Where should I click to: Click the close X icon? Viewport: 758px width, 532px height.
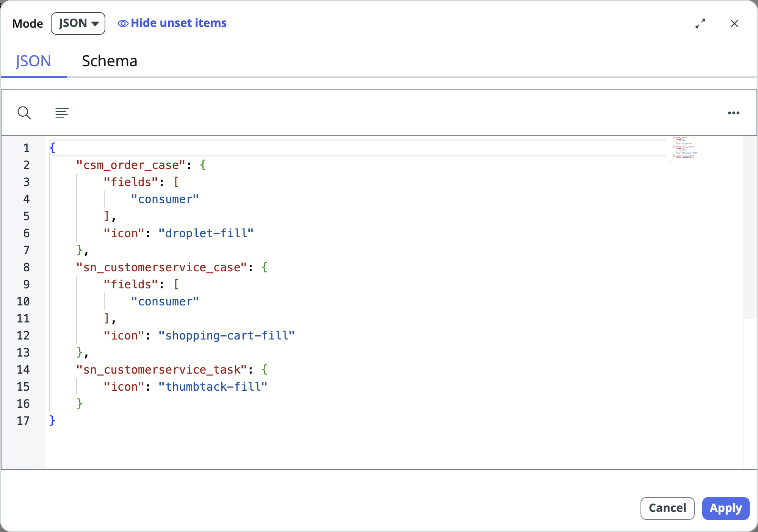pos(735,23)
